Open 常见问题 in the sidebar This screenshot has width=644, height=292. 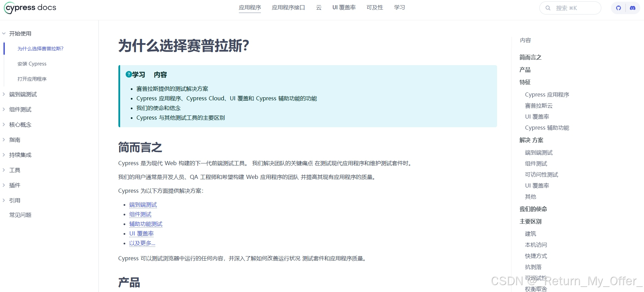click(x=20, y=215)
